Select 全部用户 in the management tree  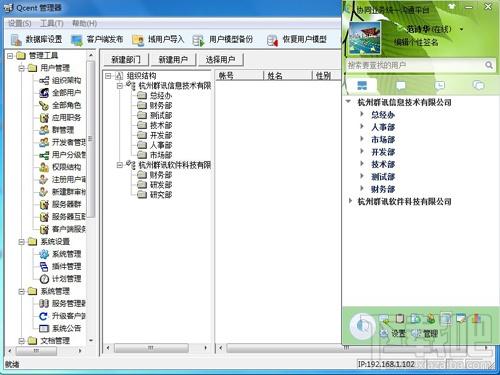click(60, 93)
